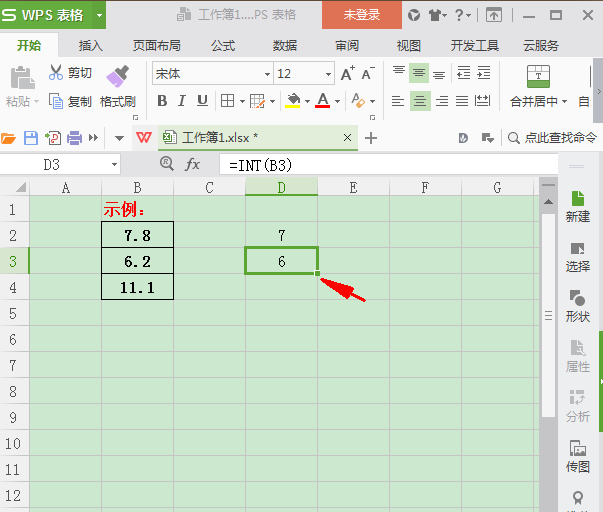The width and height of the screenshot is (603, 512).
Task: Click the red font color swatch
Action: pos(322,101)
